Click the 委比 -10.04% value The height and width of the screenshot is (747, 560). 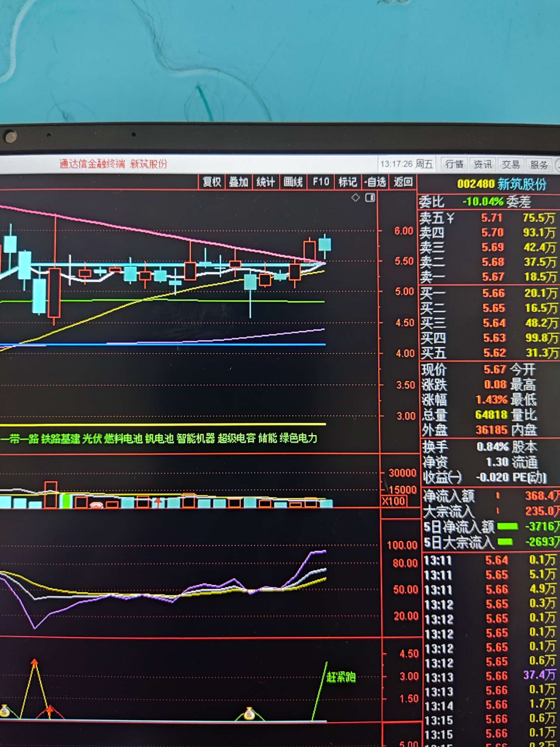(x=483, y=202)
